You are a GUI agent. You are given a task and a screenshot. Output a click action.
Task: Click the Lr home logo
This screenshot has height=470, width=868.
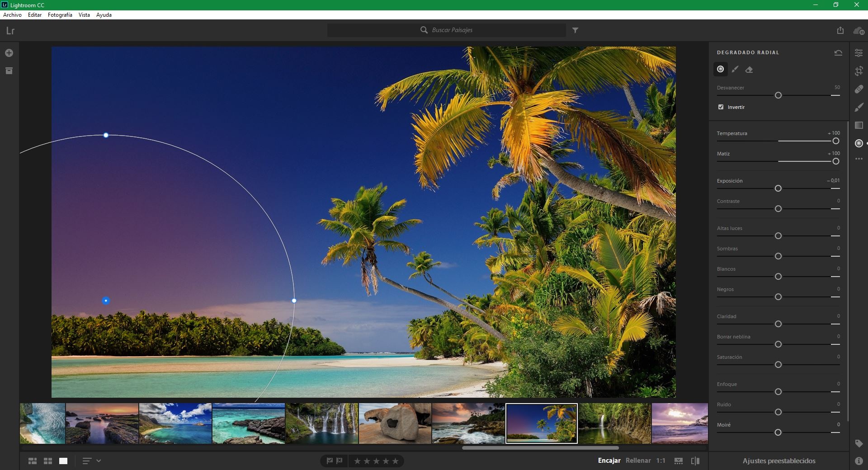pos(10,31)
